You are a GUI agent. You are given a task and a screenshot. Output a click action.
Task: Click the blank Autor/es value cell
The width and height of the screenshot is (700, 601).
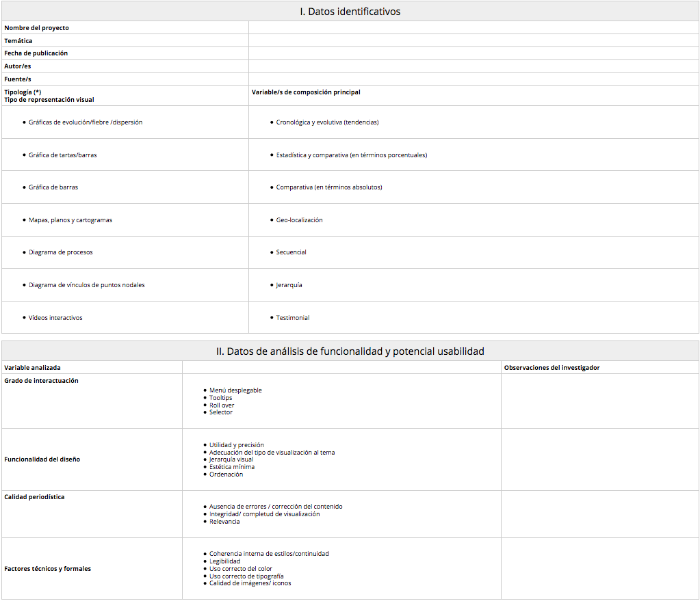coord(474,66)
